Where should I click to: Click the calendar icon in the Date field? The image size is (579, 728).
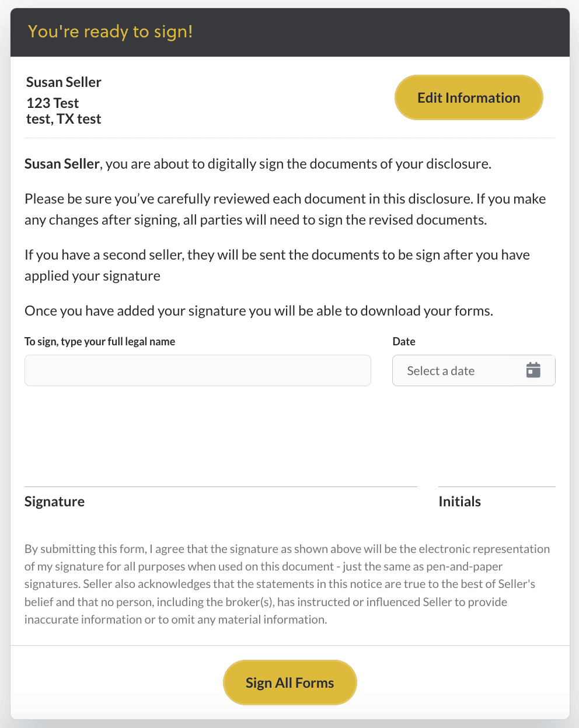pyautogui.click(x=533, y=370)
